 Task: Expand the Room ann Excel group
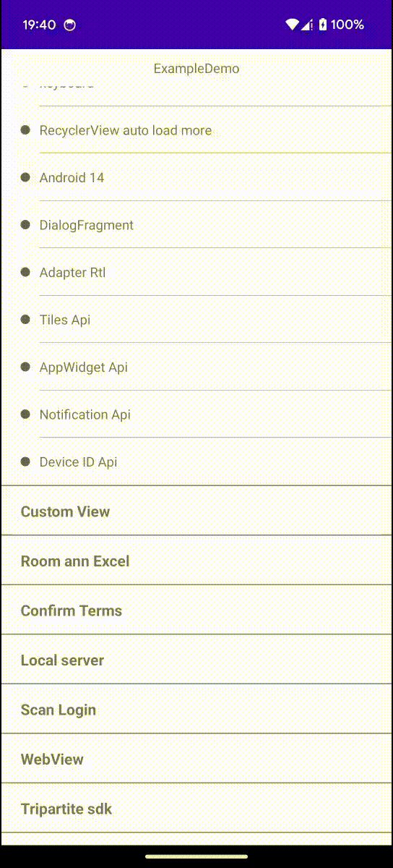pos(196,561)
